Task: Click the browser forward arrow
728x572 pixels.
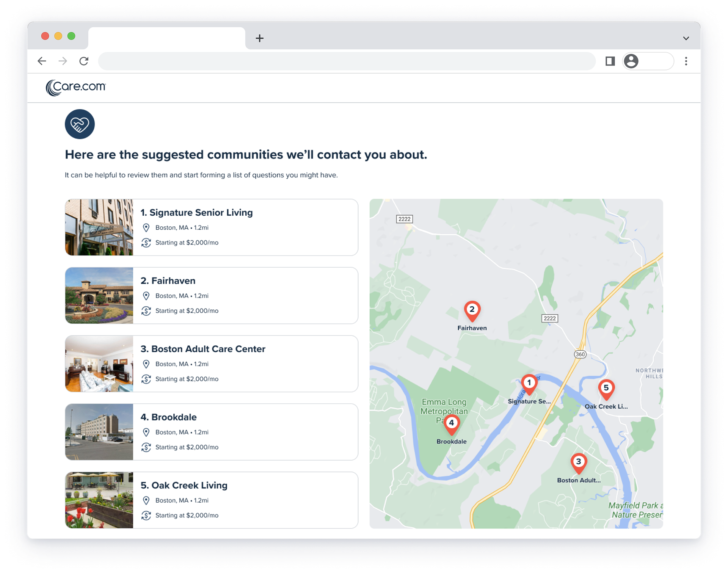Action: (63, 61)
